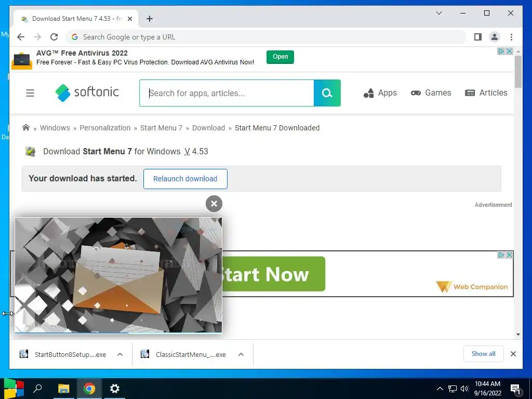Click AdChoices icon on Start Now ad
Screen dimensions: 532x399
click(501, 255)
